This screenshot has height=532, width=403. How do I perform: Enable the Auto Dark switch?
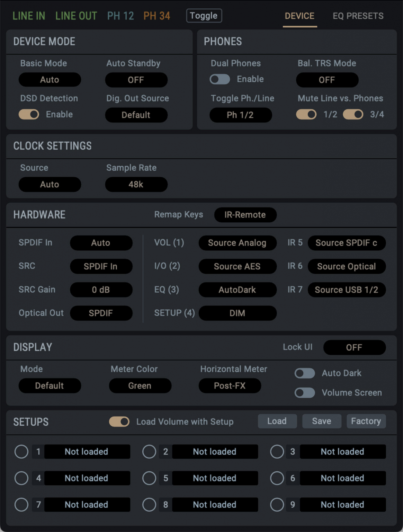305,373
